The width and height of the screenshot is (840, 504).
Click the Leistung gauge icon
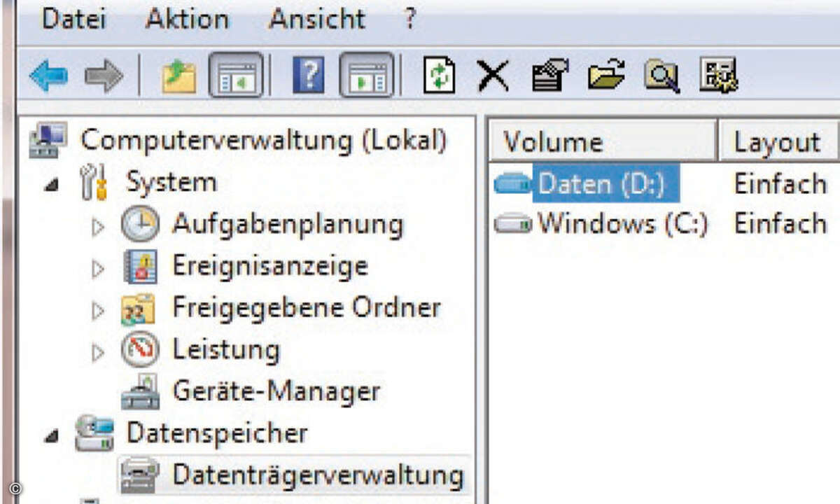click(x=140, y=350)
